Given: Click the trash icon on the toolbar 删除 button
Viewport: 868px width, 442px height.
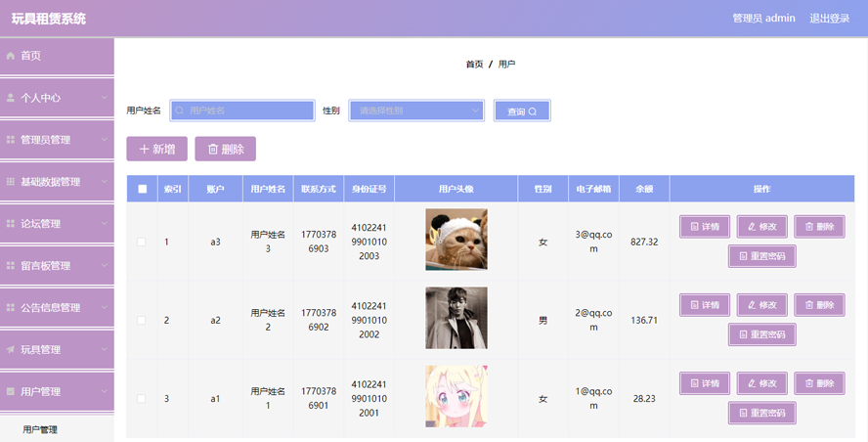Looking at the screenshot, I should [212, 149].
